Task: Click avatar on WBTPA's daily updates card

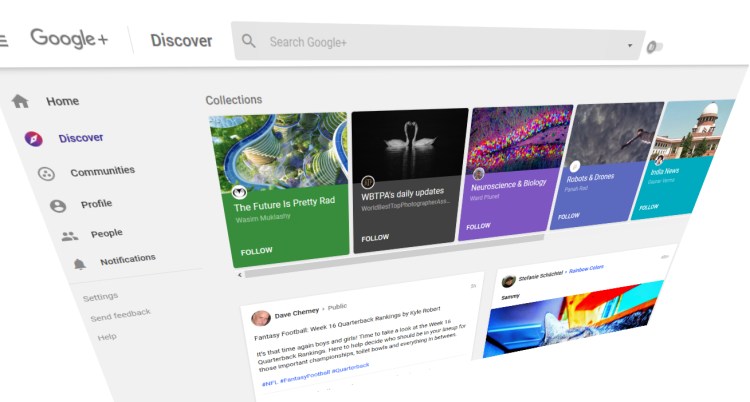Action: (x=367, y=182)
